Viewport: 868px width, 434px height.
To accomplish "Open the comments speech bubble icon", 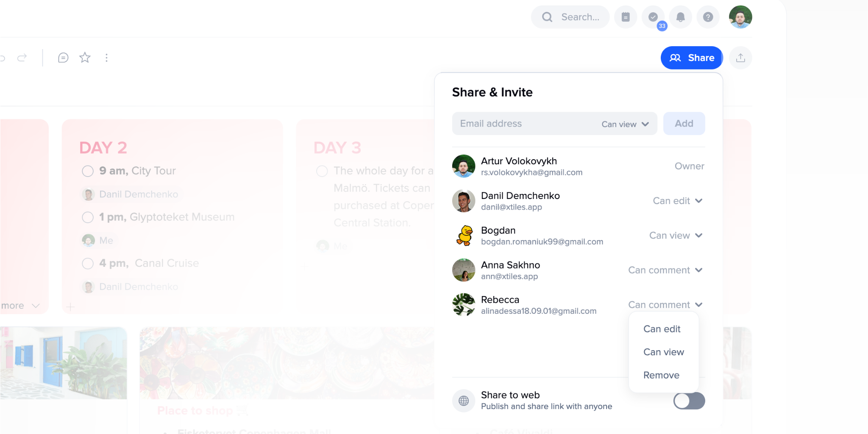I will (x=63, y=58).
